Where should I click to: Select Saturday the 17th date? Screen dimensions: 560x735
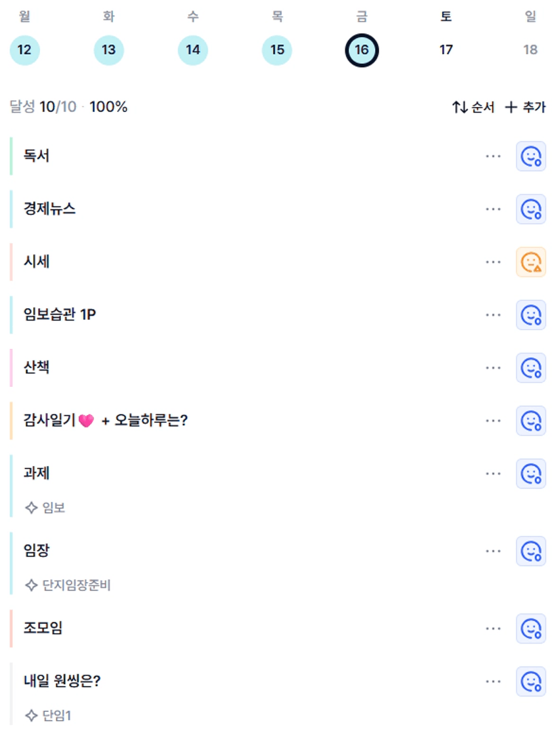coord(446,50)
